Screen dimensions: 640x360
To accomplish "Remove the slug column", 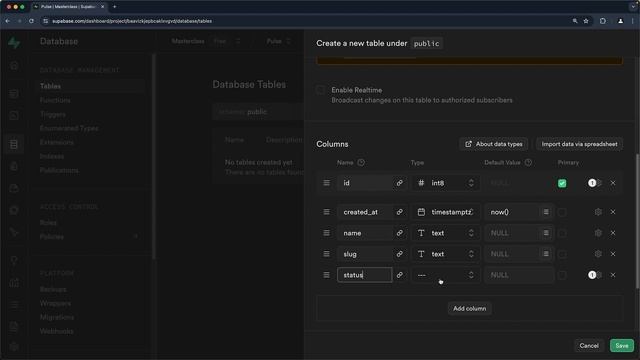I will [x=613, y=254].
